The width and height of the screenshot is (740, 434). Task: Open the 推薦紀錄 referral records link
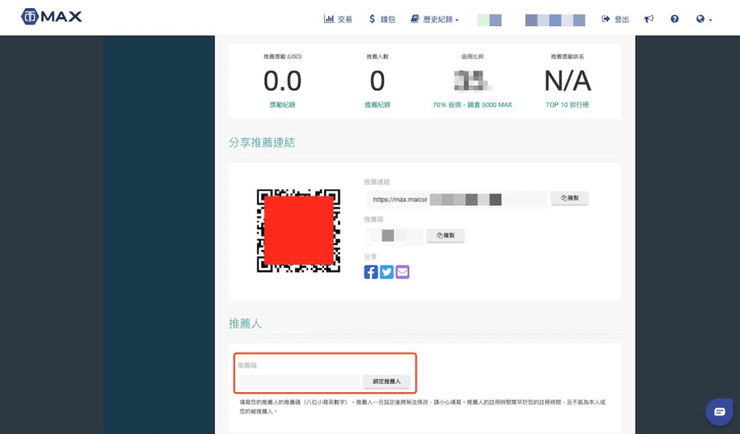coord(377,105)
